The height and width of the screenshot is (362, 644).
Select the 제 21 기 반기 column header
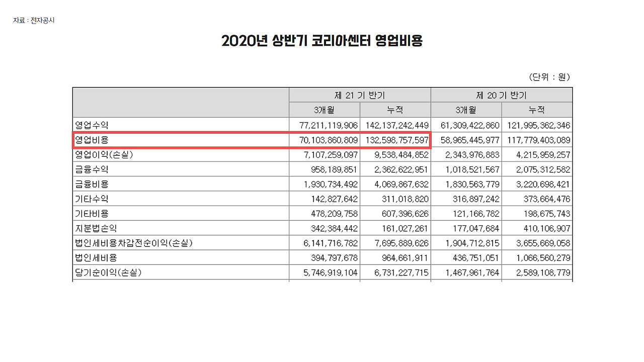click(360, 95)
